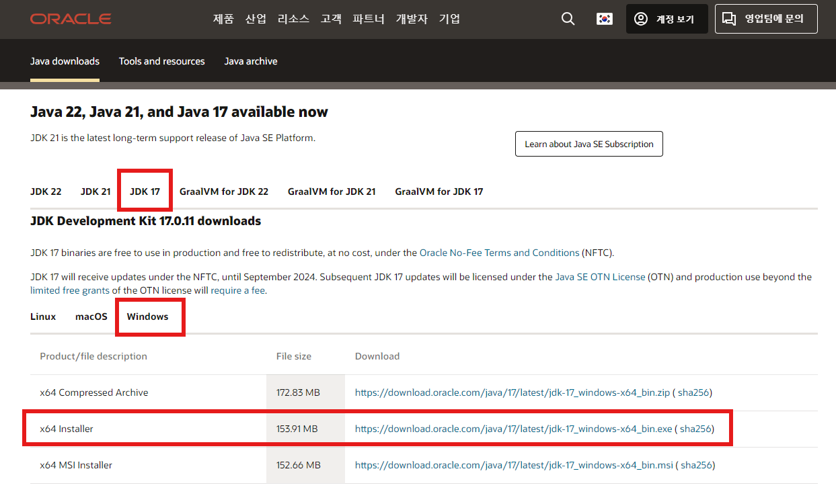The width and height of the screenshot is (836, 504).
Task: Open the 고객 menu
Action: [x=331, y=19]
